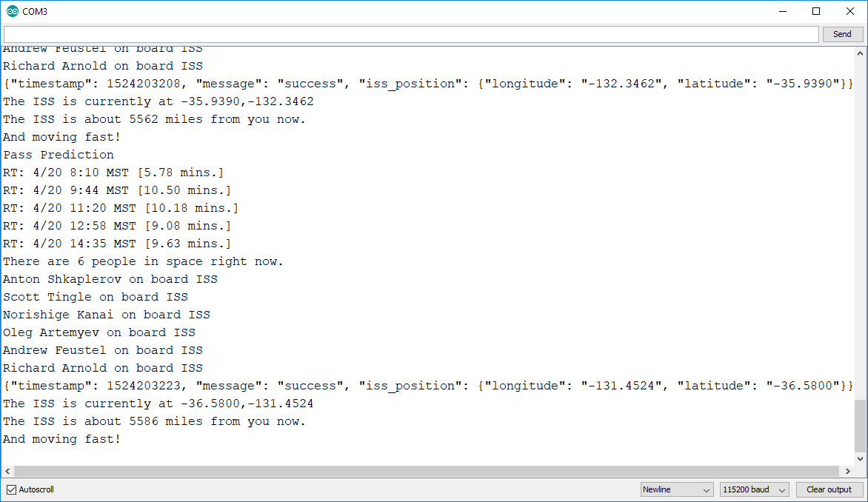
Task: Click the vertical scrollbar up arrow
Action: (860, 53)
